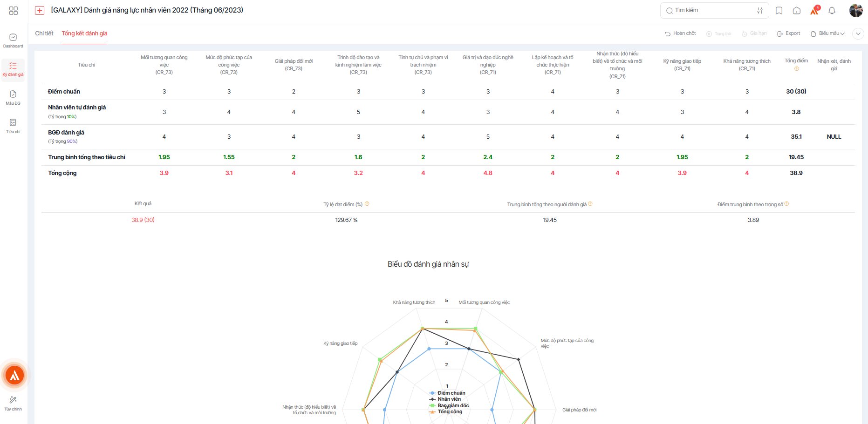Image resolution: width=868 pixels, height=424 pixels.
Task: Select Kỳ đánh giá sidebar icon
Action: 13,69
